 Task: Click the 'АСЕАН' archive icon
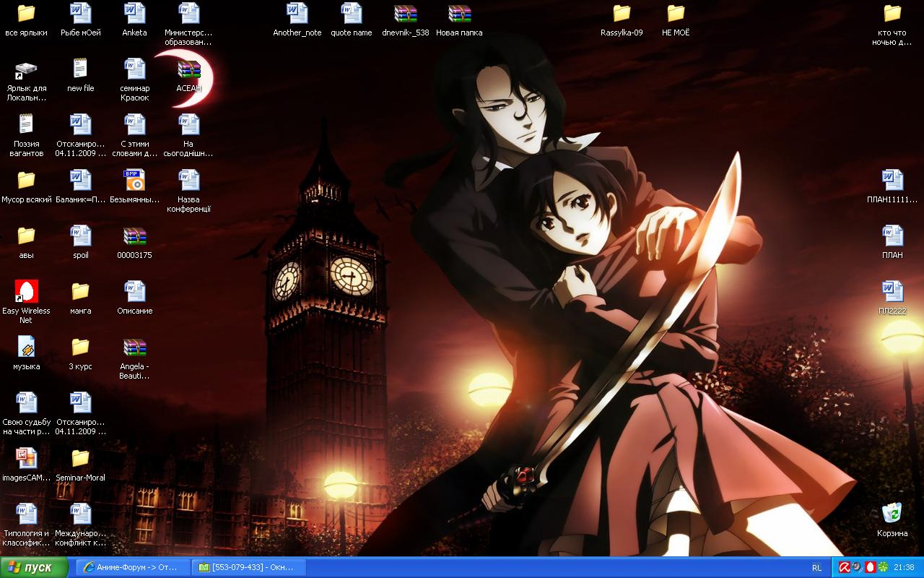[188, 69]
